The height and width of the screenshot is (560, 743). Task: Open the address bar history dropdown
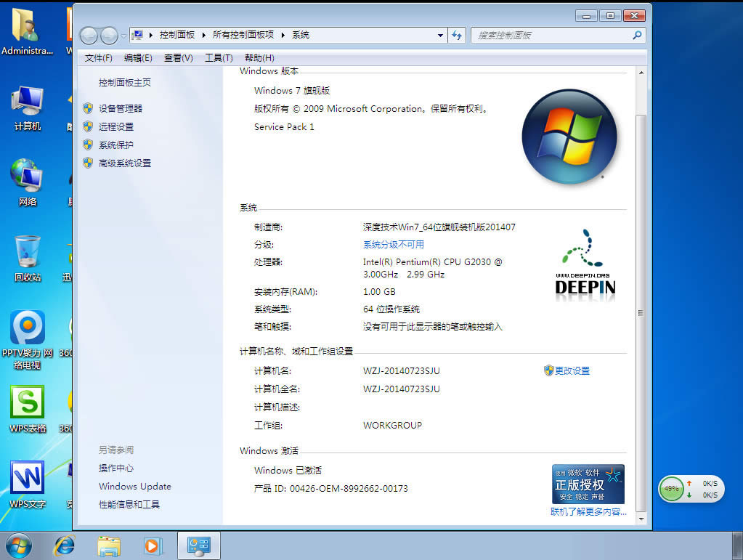point(439,35)
